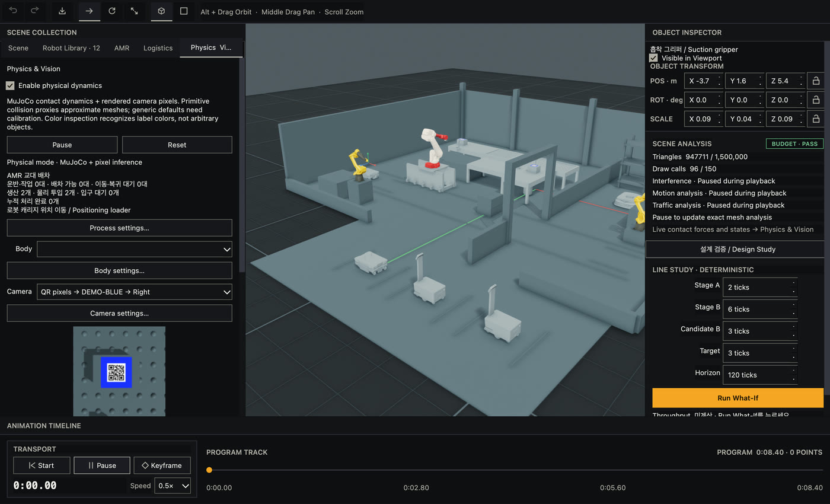Click the SCALE Y value field
This screenshot has height=504, width=830.
pos(745,119)
